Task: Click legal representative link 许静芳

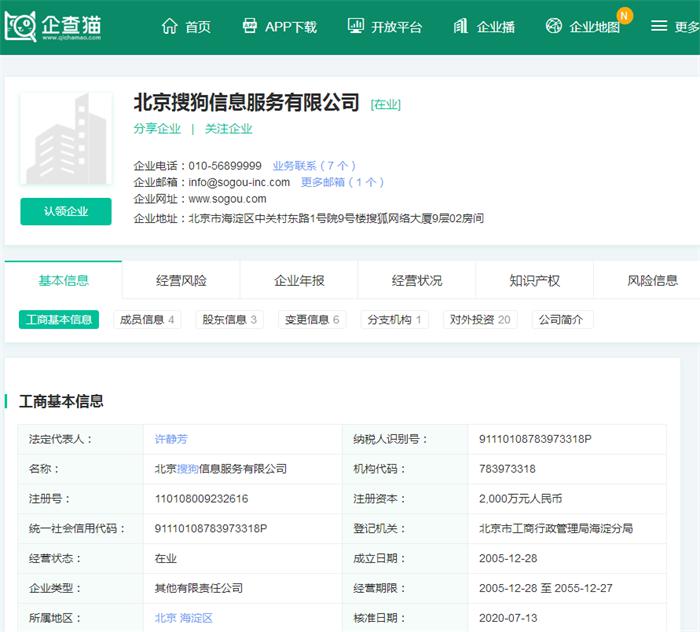Action: 171,439
